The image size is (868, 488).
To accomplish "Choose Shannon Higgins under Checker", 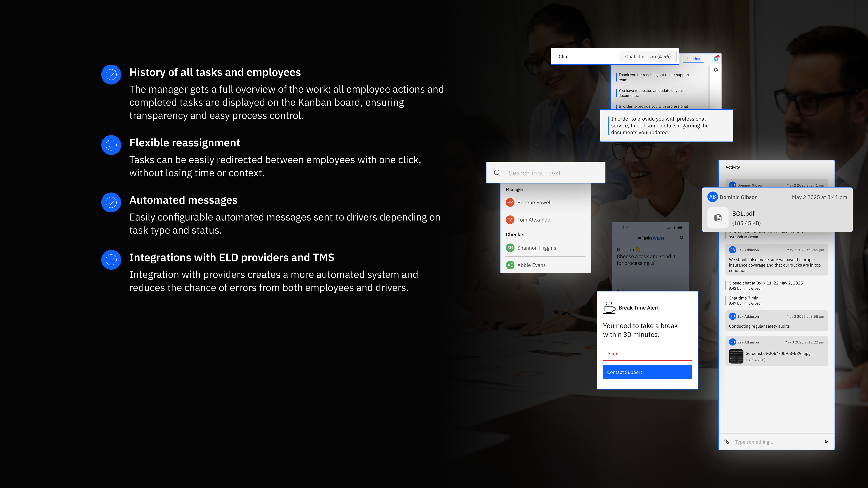I will [536, 248].
